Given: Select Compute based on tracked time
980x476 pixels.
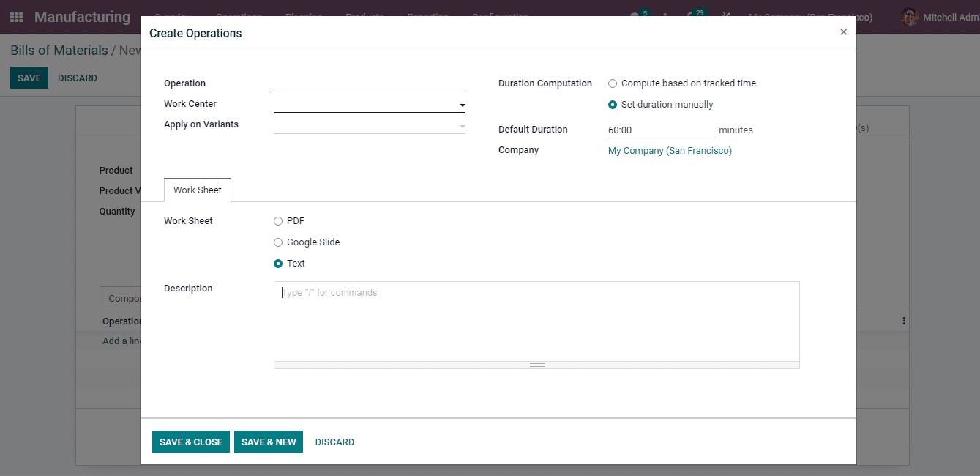Looking at the screenshot, I should (612, 83).
